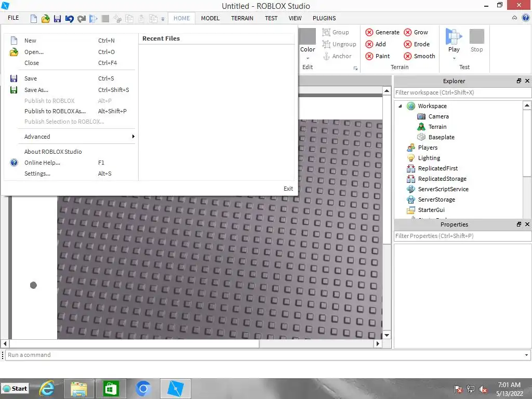The height and width of the screenshot is (399, 532).
Task: Open Internet Explorer from the taskbar
Action: click(x=46, y=389)
